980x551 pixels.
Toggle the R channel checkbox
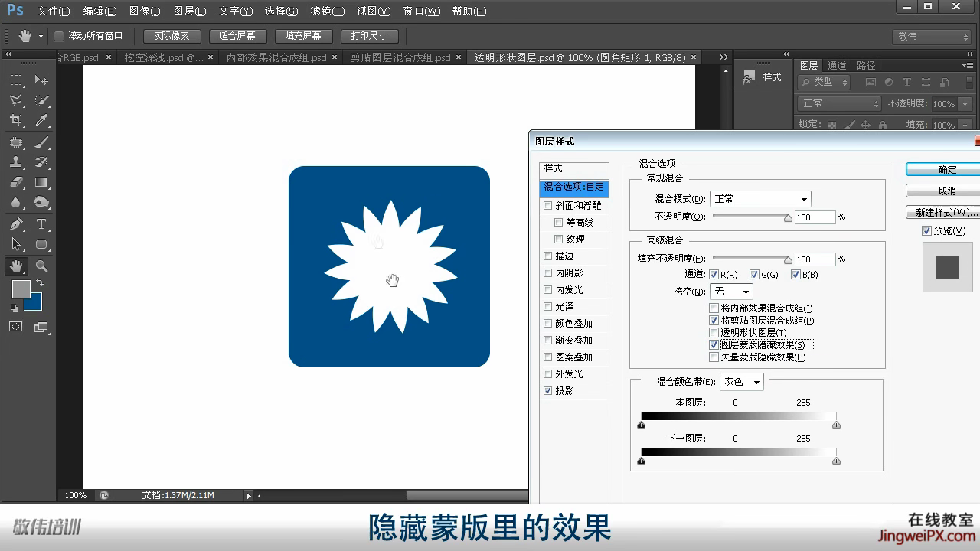714,275
